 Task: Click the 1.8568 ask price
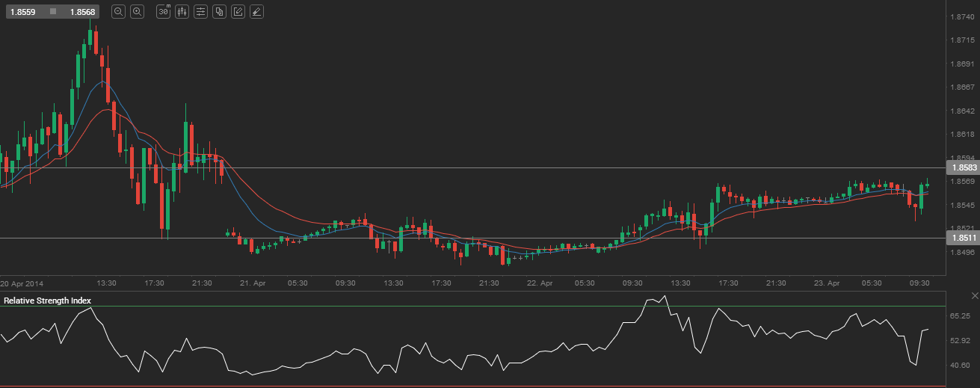[x=81, y=12]
